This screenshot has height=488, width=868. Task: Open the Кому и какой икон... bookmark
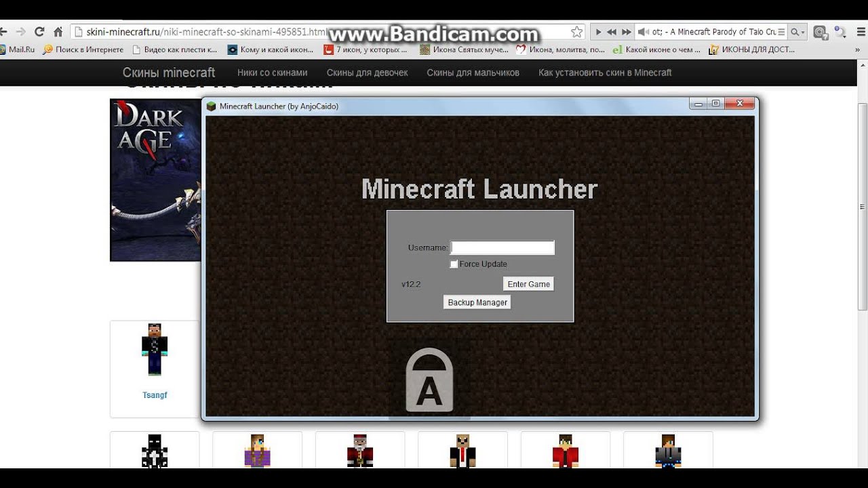(x=270, y=49)
